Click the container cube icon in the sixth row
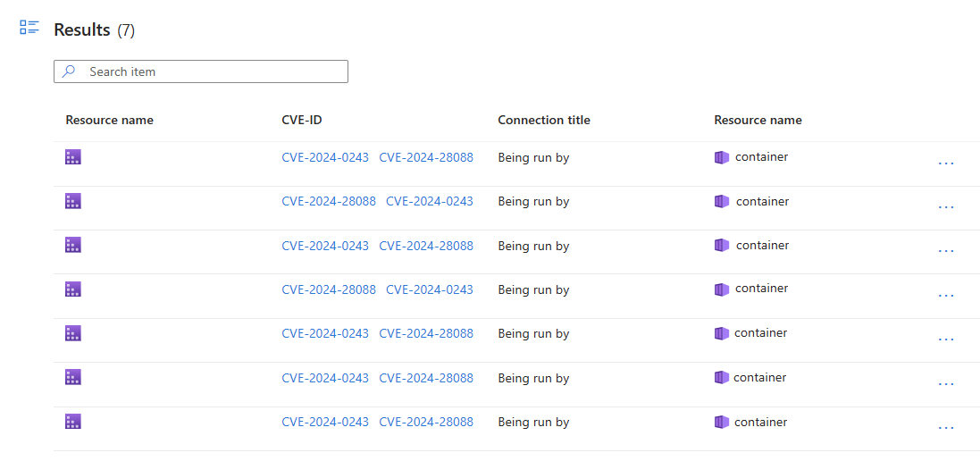Image resolution: width=980 pixels, height=461 pixels. point(722,378)
